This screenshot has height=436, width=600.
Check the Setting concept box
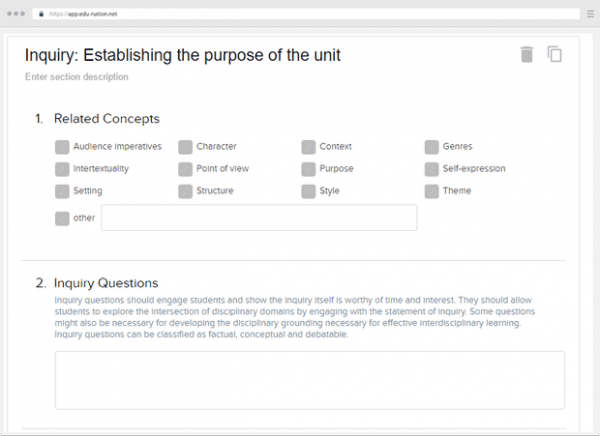[63, 191]
